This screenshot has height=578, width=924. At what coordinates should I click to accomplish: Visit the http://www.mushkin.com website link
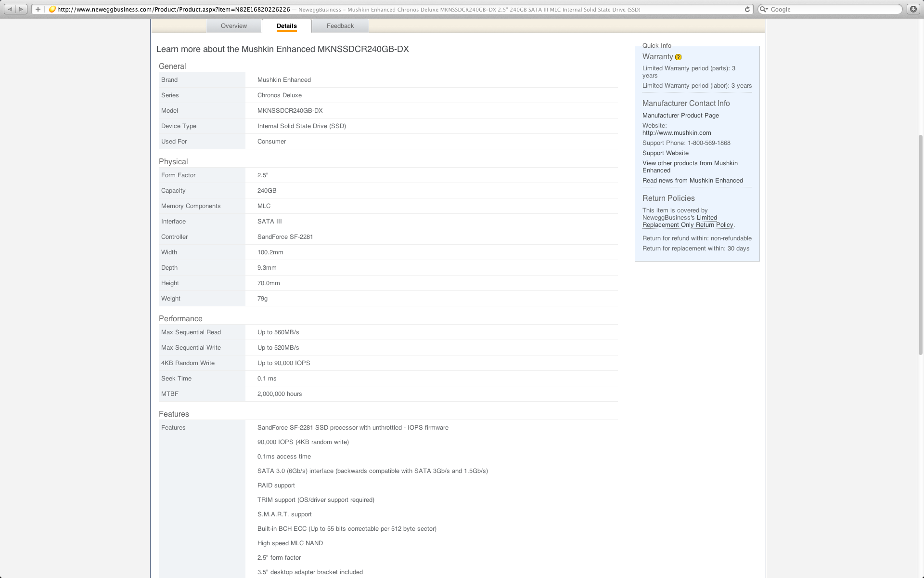[x=677, y=133]
